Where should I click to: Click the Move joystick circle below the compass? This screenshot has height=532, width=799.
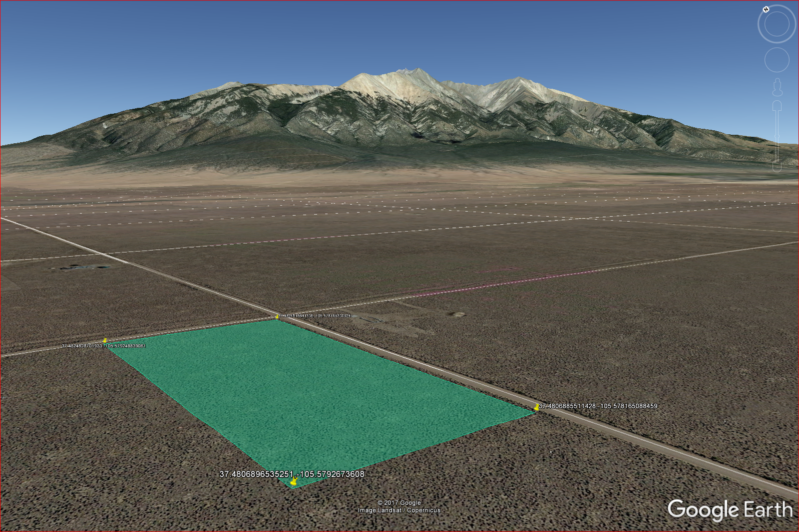777,60
